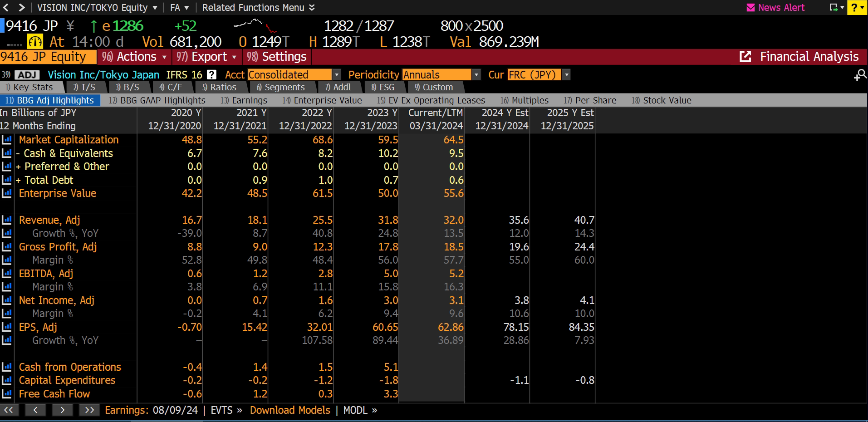Open Related Functions Menu
Screen dimensions: 868x422
(x=258, y=8)
